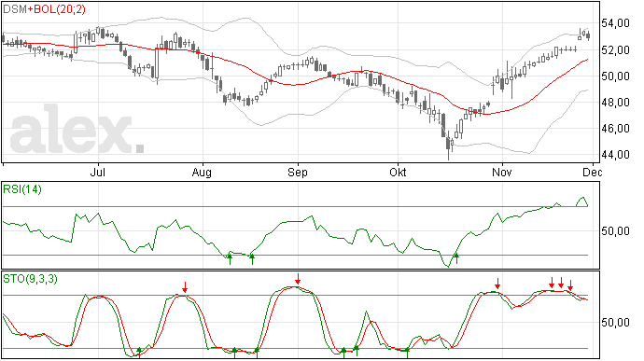
Task: Select the STO(9,3,3) panel label
Action: coord(31,279)
